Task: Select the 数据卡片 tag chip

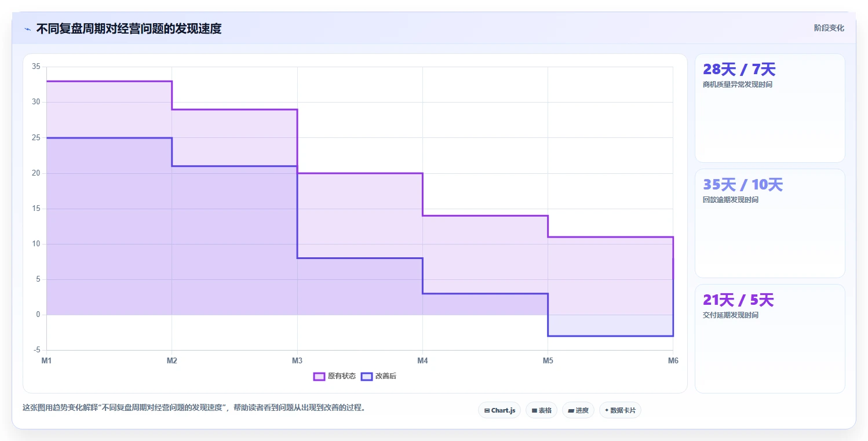Action: (x=620, y=410)
